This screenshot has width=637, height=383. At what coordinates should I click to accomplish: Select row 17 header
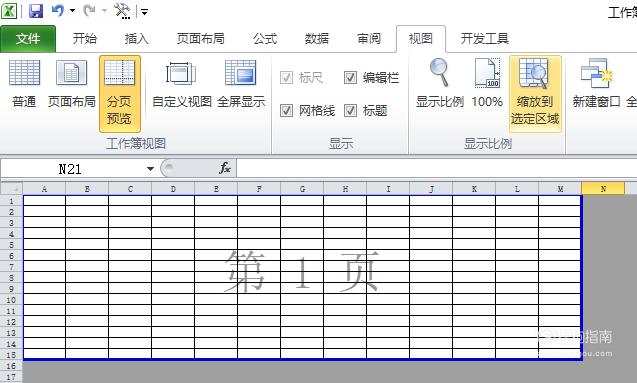point(11,377)
